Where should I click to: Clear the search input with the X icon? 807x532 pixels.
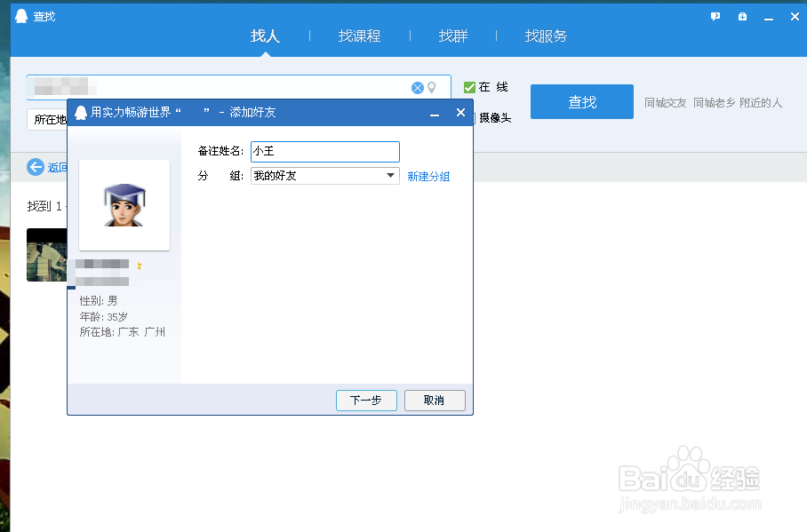pyautogui.click(x=418, y=87)
